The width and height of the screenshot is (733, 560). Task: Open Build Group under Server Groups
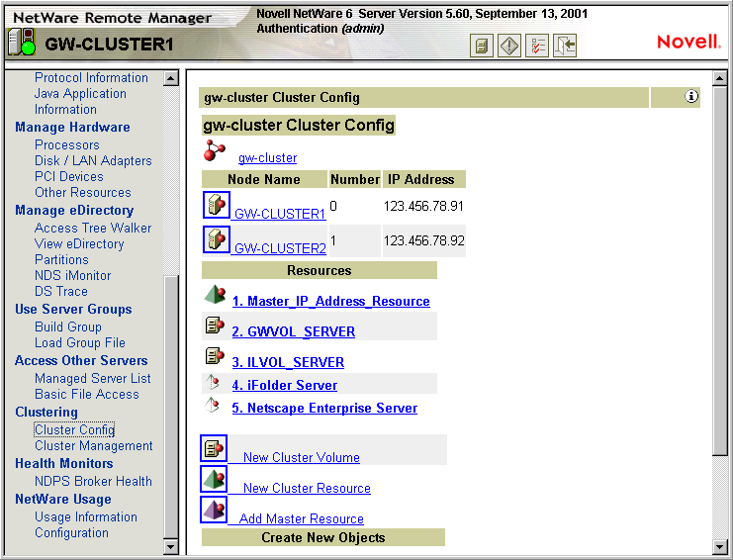click(x=68, y=327)
